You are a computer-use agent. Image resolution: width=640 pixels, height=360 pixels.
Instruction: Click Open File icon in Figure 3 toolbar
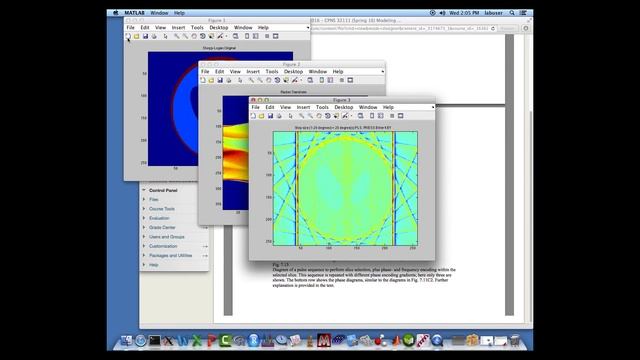pos(262,116)
